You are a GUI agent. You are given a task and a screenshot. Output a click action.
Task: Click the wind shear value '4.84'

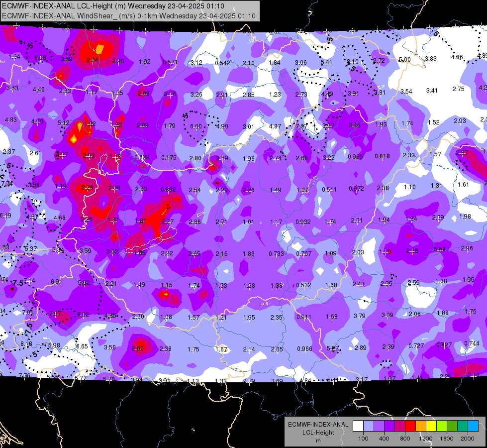pos(304,381)
